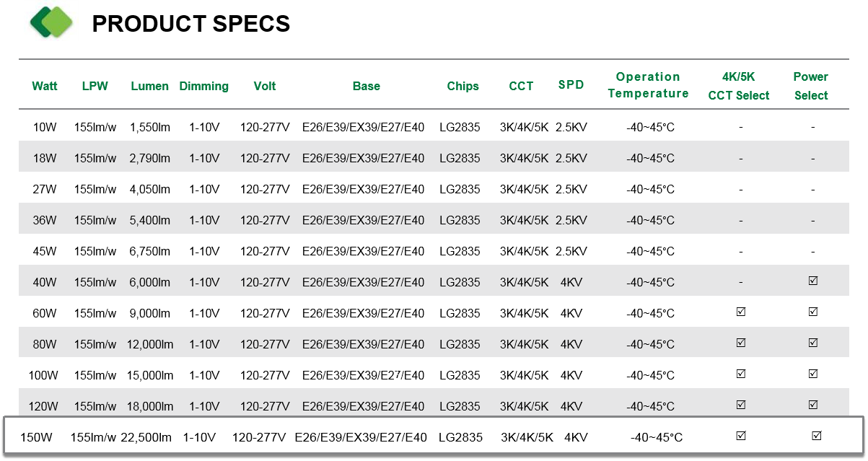This screenshot has height=461, width=868.
Task: Click the CCT Select checkmark in 150W row
Action: 740,436
